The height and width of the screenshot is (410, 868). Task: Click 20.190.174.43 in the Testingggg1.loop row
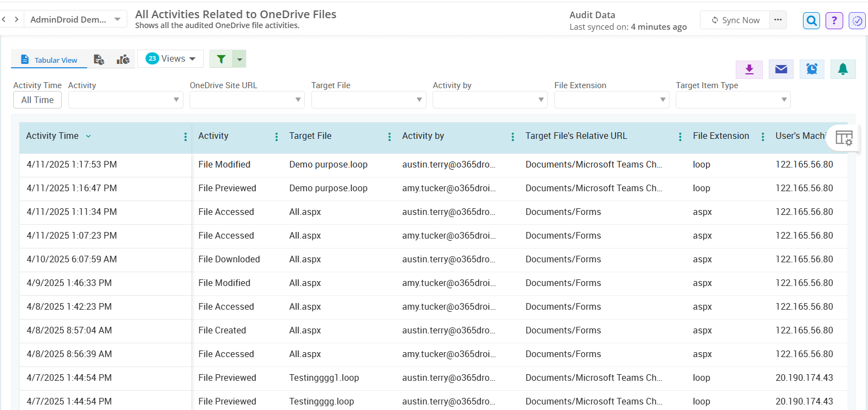804,378
